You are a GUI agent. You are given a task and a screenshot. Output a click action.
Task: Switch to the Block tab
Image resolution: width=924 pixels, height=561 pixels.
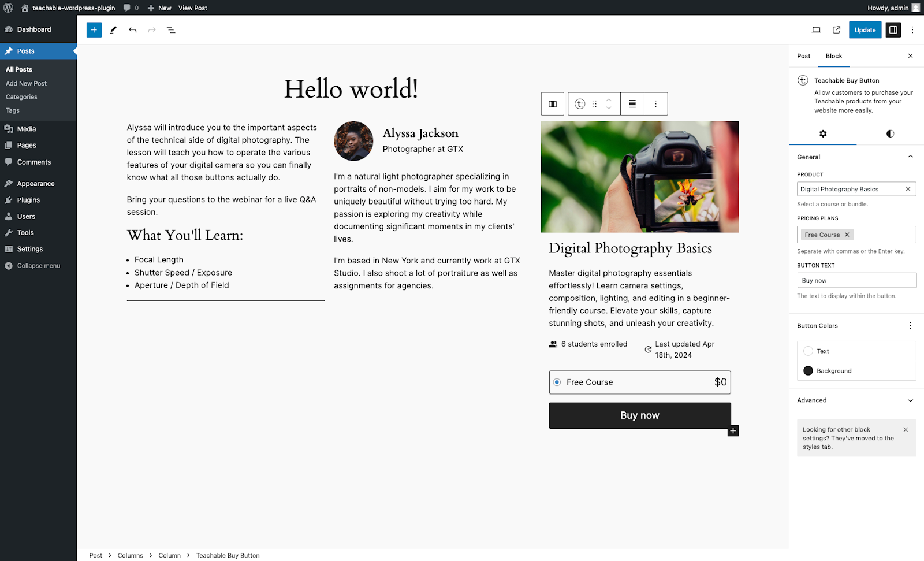click(834, 56)
